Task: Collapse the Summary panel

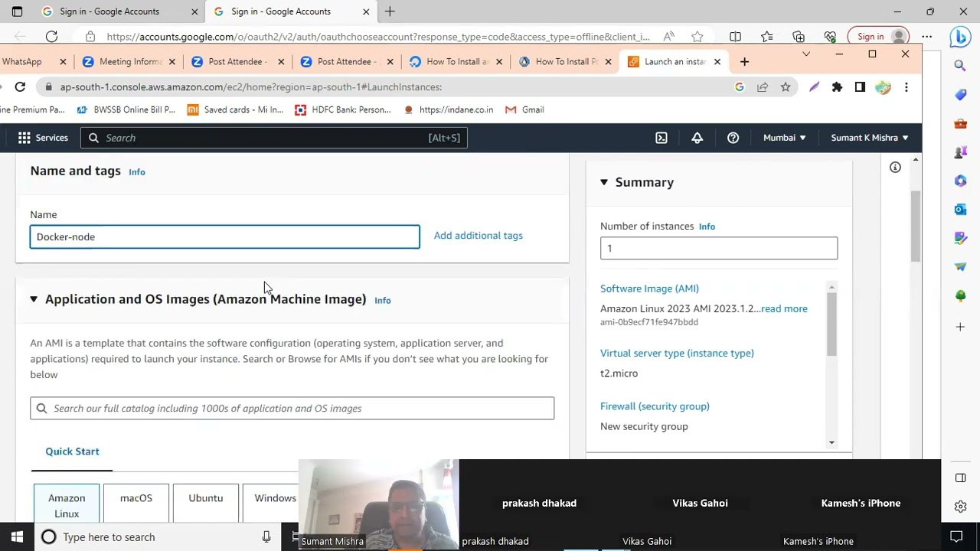Action: tap(604, 182)
